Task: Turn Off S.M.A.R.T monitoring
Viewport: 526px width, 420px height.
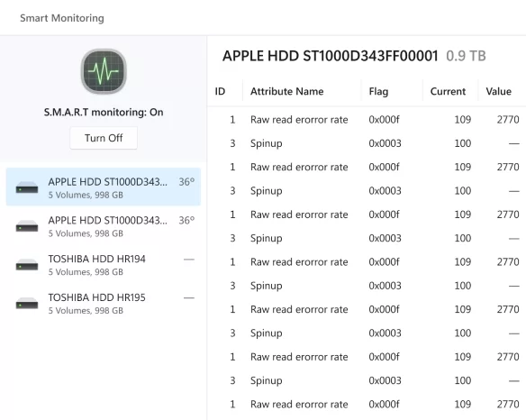Action: [x=104, y=138]
